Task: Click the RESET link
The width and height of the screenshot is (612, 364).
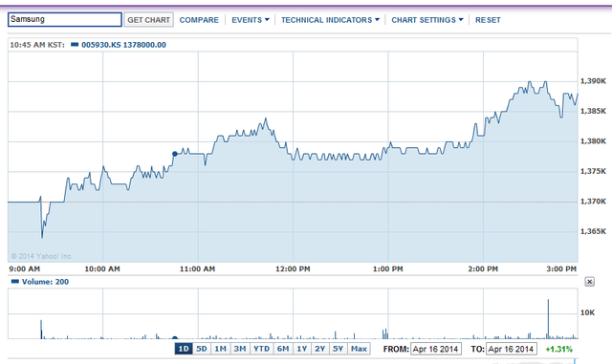Action: coord(488,20)
